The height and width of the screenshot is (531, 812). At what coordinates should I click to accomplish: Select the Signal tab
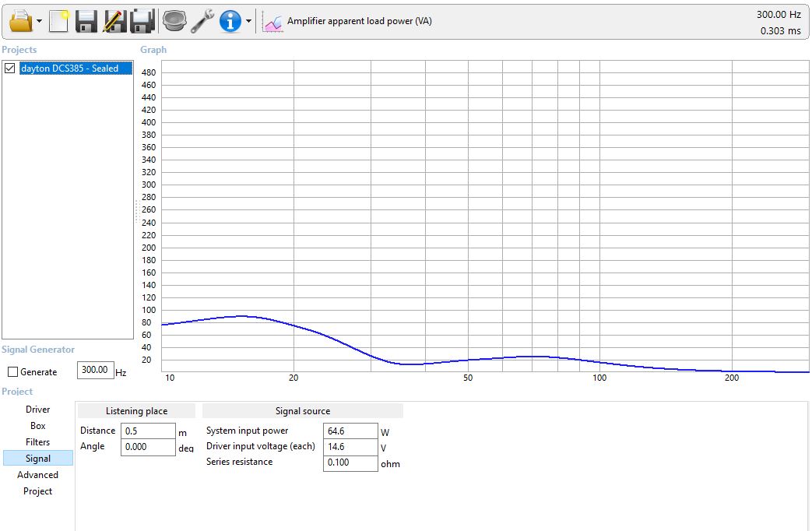click(x=38, y=459)
